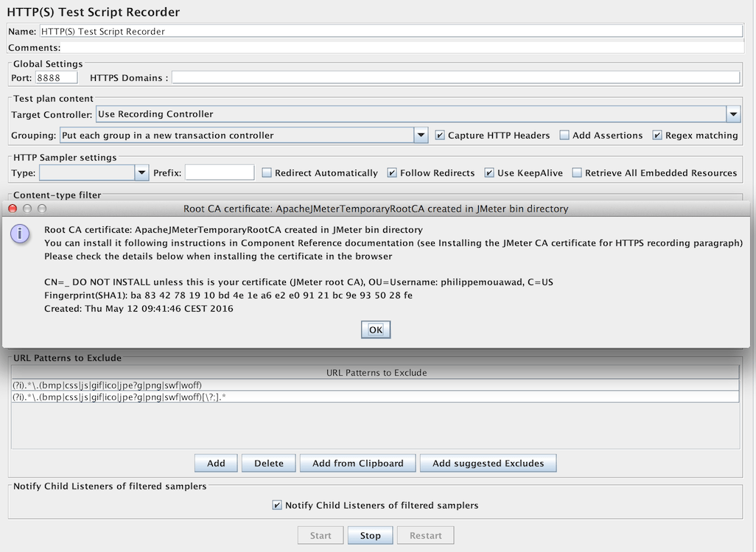
Task: Open the Target Controller dropdown
Action: click(732, 114)
